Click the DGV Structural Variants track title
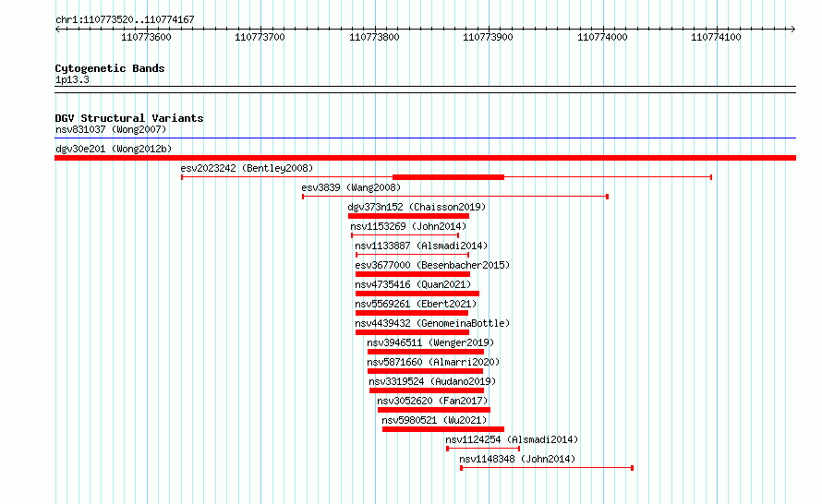The height and width of the screenshot is (504, 822). 129,118
